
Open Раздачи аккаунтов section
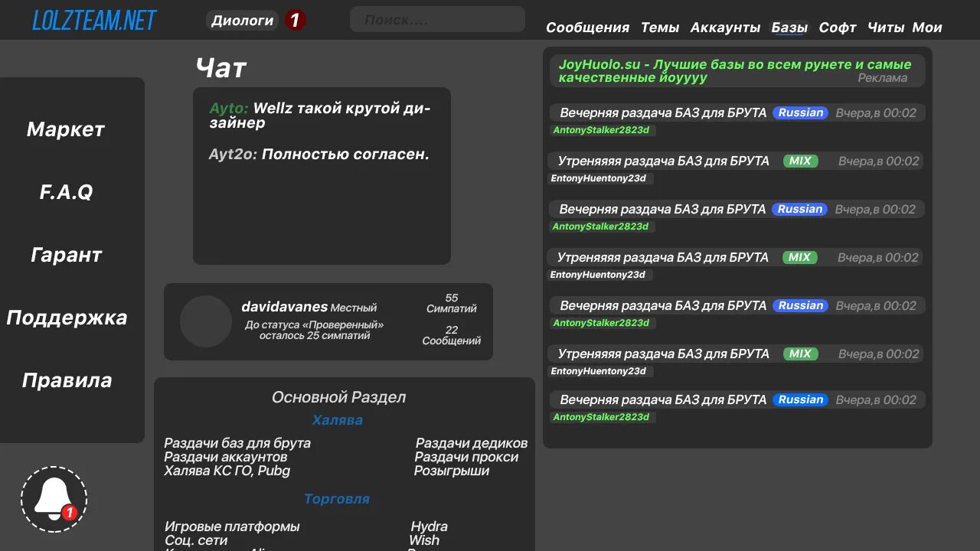pyautogui.click(x=226, y=457)
